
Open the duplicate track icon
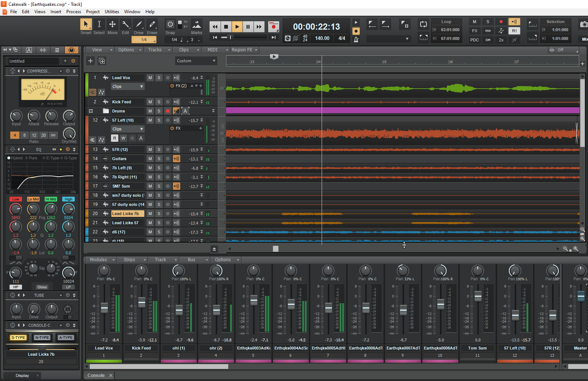point(102,61)
